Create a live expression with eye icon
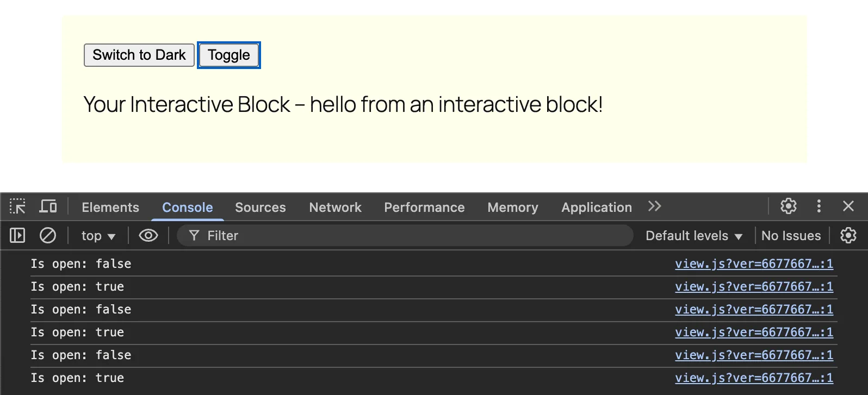This screenshot has width=868, height=395. tap(148, 235)
